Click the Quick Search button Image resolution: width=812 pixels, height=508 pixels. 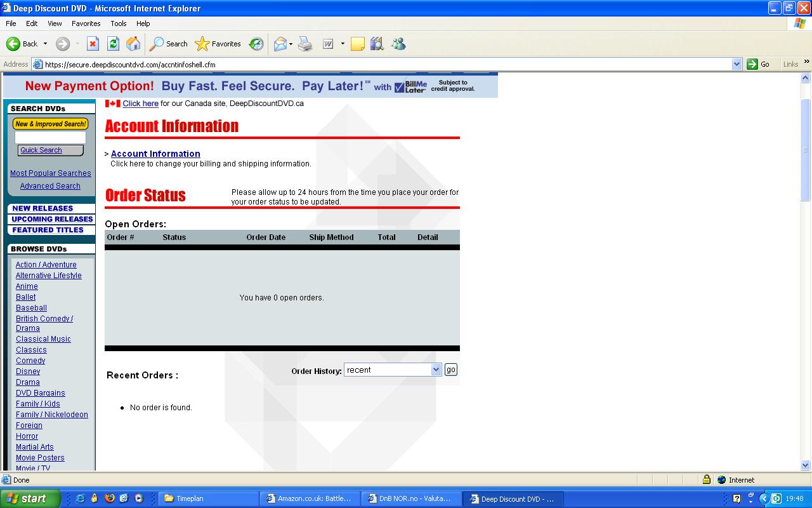pyautogui.click(x=50, y=150)
